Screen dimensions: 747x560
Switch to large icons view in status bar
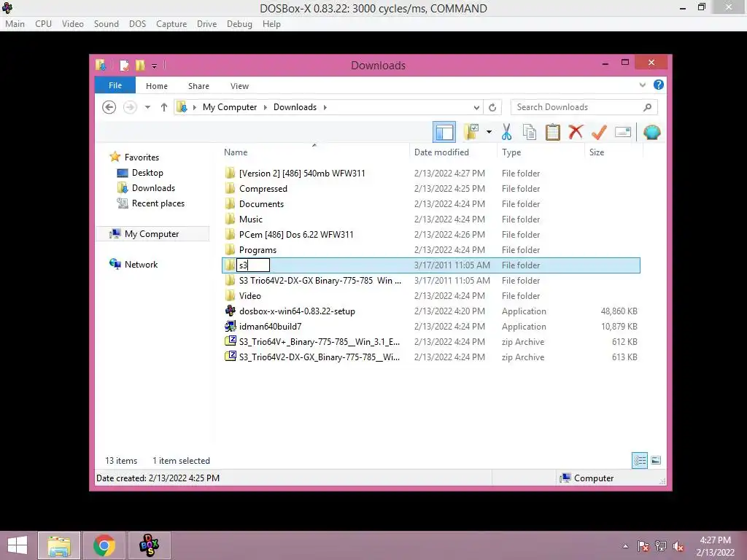(656, 460)
